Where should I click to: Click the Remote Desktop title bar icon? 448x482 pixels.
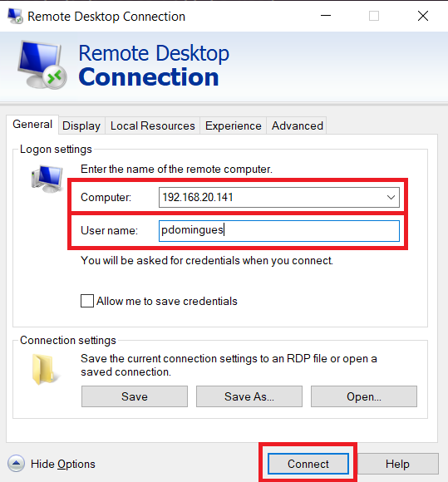pos(15,16)
